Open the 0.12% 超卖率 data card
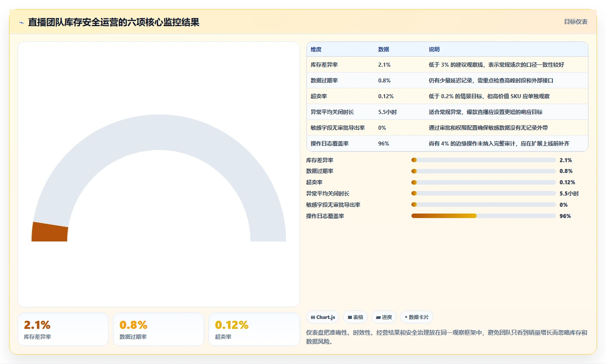606x364 pixels. (254, 329)
